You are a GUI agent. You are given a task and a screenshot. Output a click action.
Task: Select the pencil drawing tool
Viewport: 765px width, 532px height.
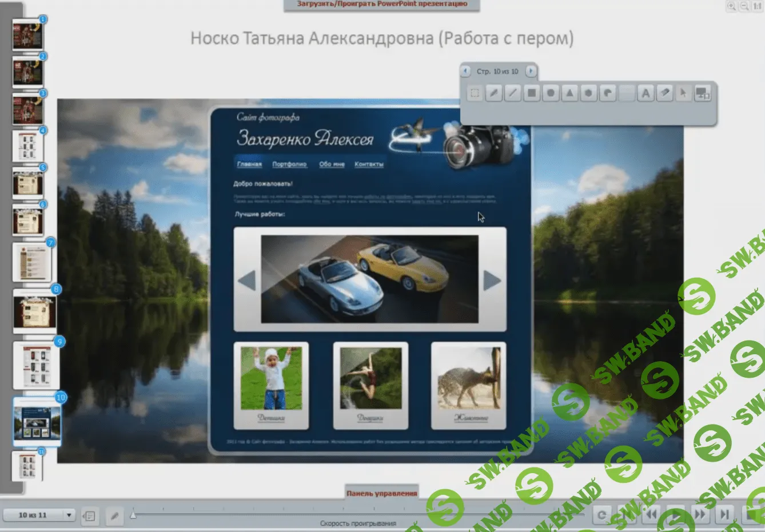[x=493, y=93]
